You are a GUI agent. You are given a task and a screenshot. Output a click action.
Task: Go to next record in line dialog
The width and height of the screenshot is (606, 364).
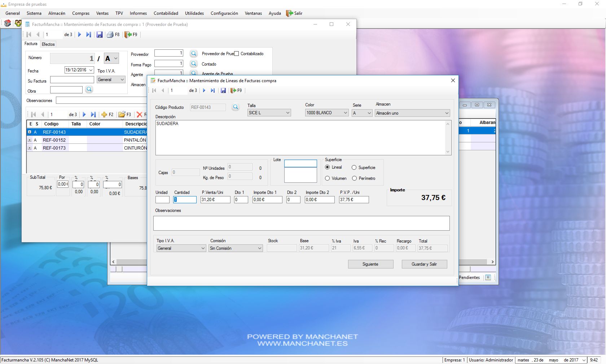[204, 90]
